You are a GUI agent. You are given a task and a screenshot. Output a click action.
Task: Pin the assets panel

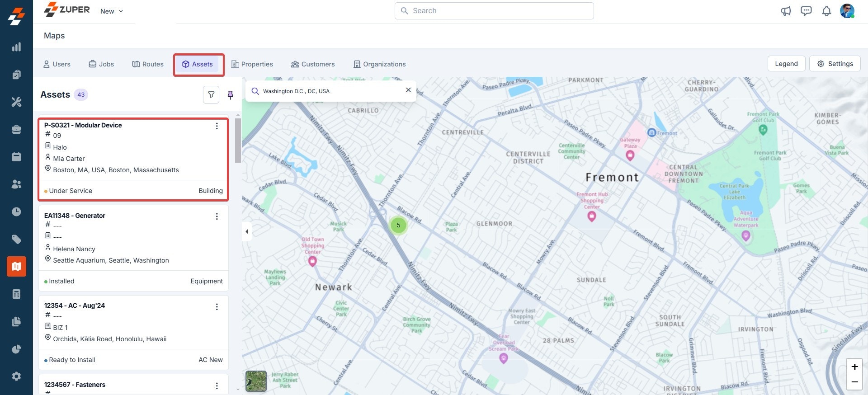[230, 95]
